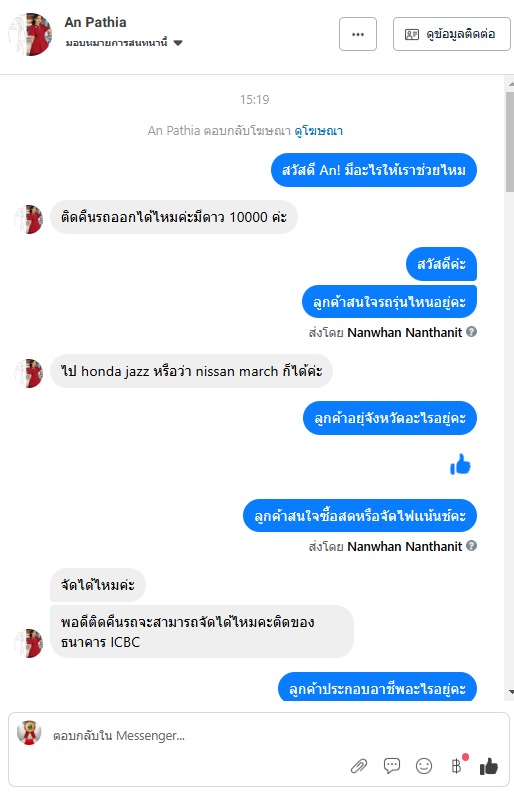Click avatar next to ICBC bank message
The width and height of the screenshot is (514, 794).
[28, 643]
